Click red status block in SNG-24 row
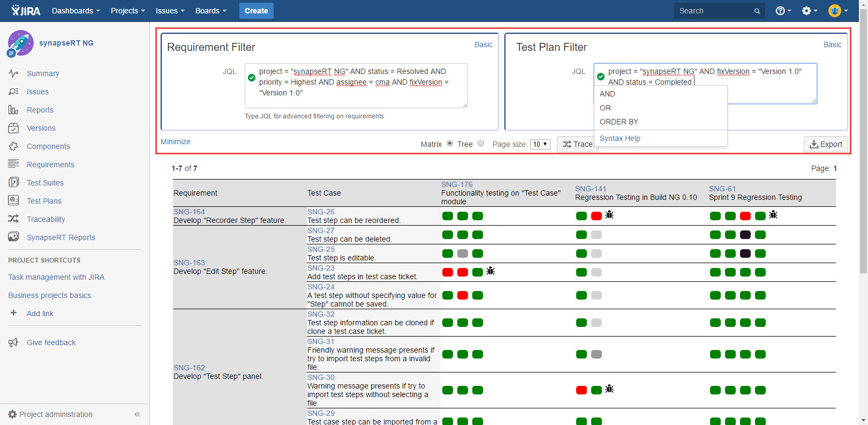Viewport: 868px width, 425px height. pos(463,295)
